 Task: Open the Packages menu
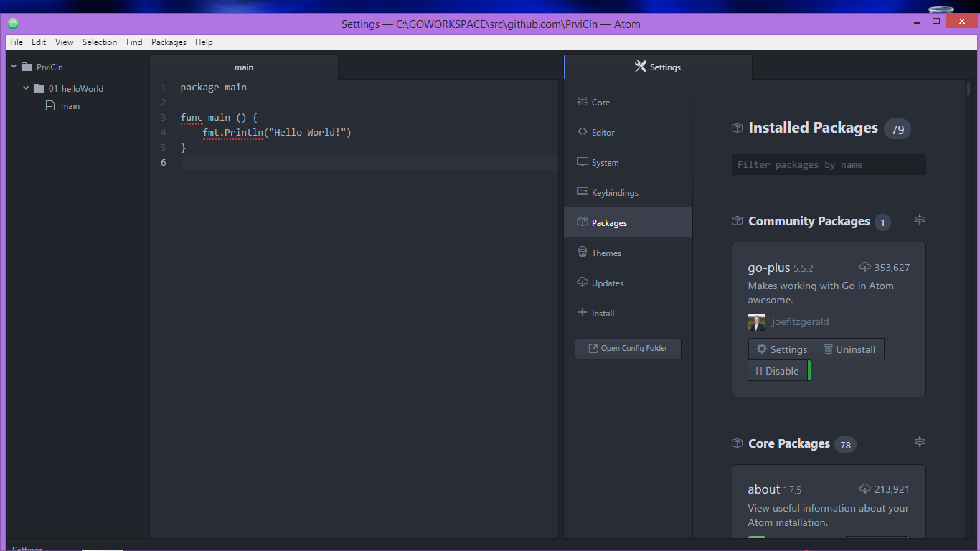coord(169,42)
